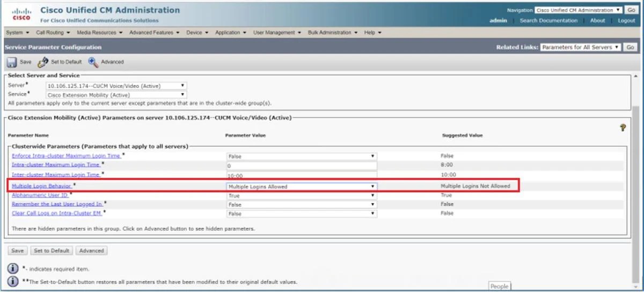Image resolution: width=644 pixels, height=292 pixels.
Task: Open the About link
Action: [x=598, y=20]
